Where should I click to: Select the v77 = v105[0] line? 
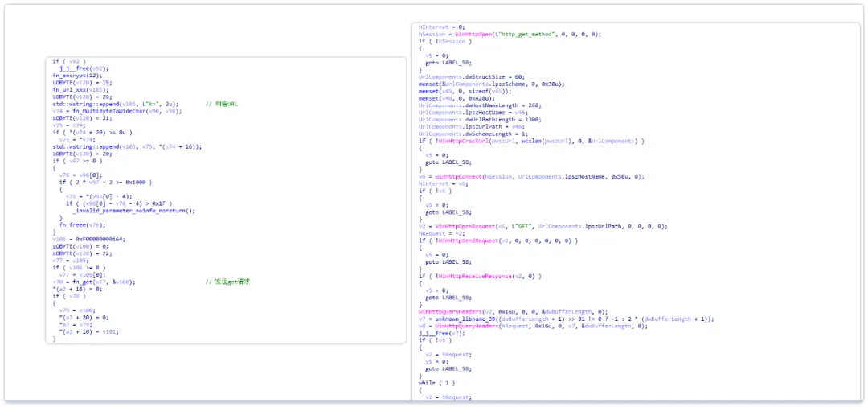click(83, 274)
